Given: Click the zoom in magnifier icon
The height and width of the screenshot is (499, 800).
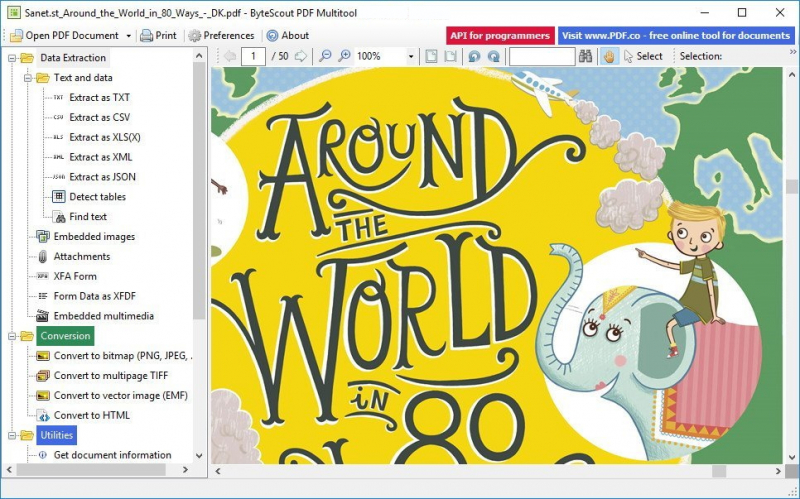Looking at the screenshot, I should [x=345, y=56].
